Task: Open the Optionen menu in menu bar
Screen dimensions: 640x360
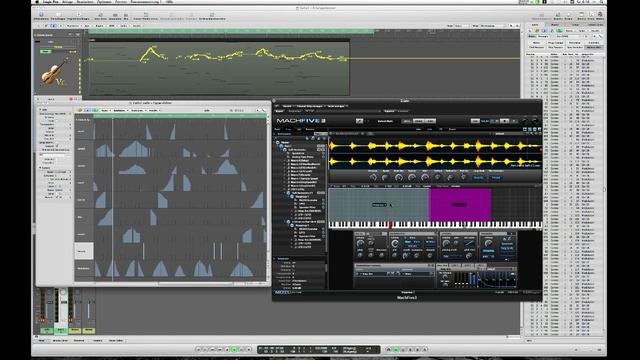Action: point(104,2)
